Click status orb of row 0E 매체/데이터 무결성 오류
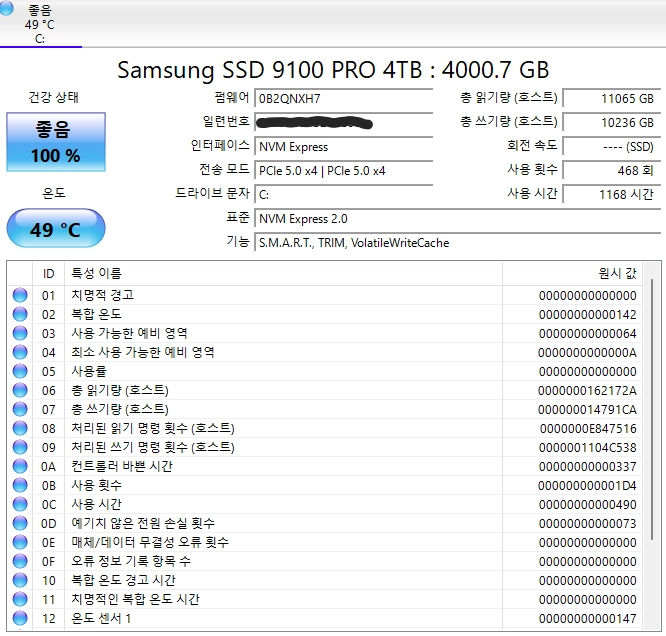The height and width of the screenshot is (636, 666). tap(20, 542)
